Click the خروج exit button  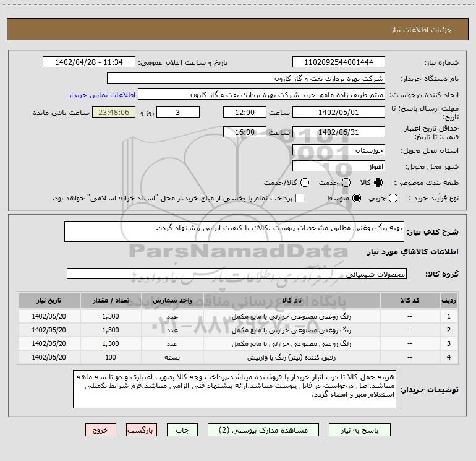coord(101,430)
